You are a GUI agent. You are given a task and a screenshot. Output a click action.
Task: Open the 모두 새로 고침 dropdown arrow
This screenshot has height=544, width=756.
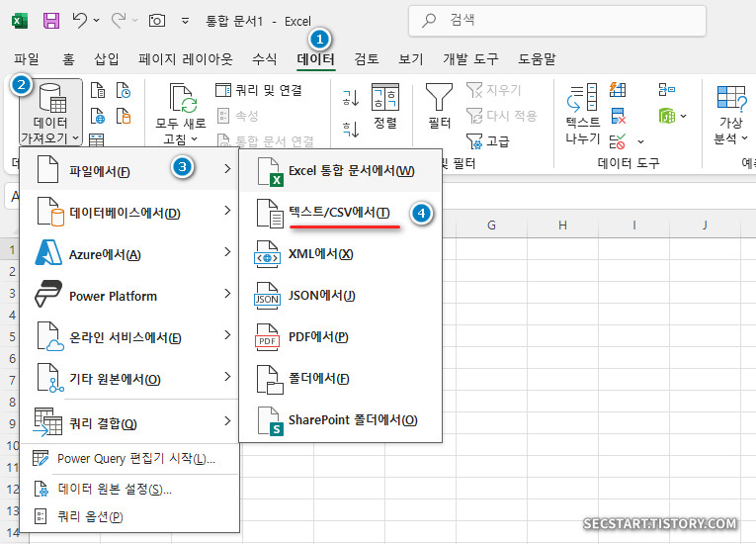coord(195,139)
